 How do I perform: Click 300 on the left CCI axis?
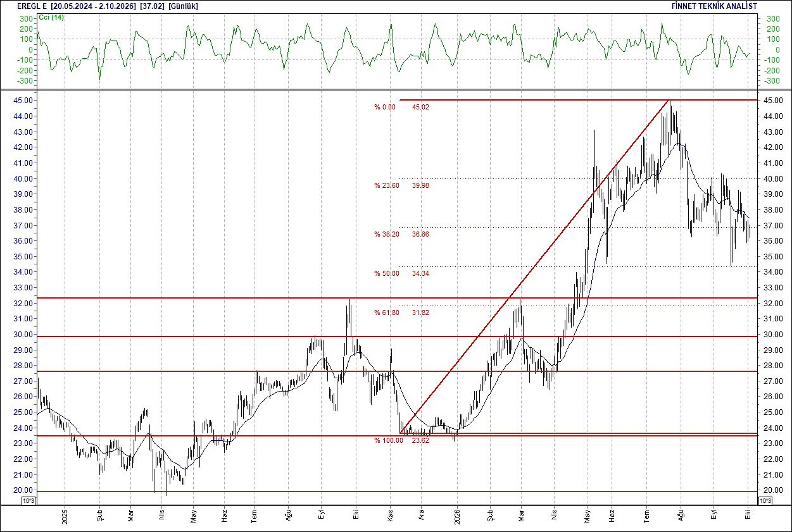coord(26,19)
